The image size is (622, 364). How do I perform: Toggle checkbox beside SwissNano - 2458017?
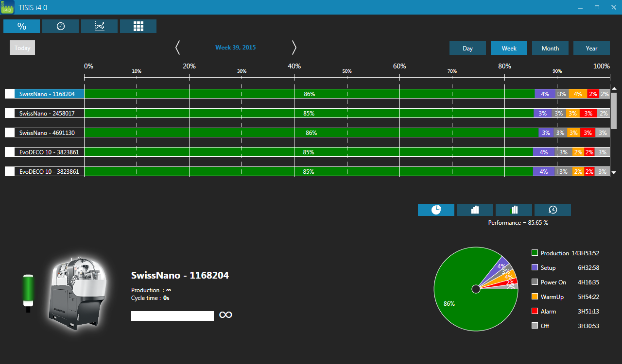click(x=10, y=113)
